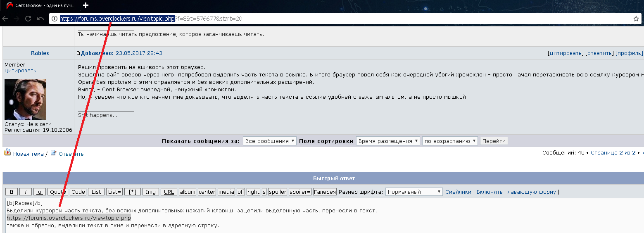644x233 pixels.
Task: Click the undo closed tab arrow icon
Action: point(40,19)
